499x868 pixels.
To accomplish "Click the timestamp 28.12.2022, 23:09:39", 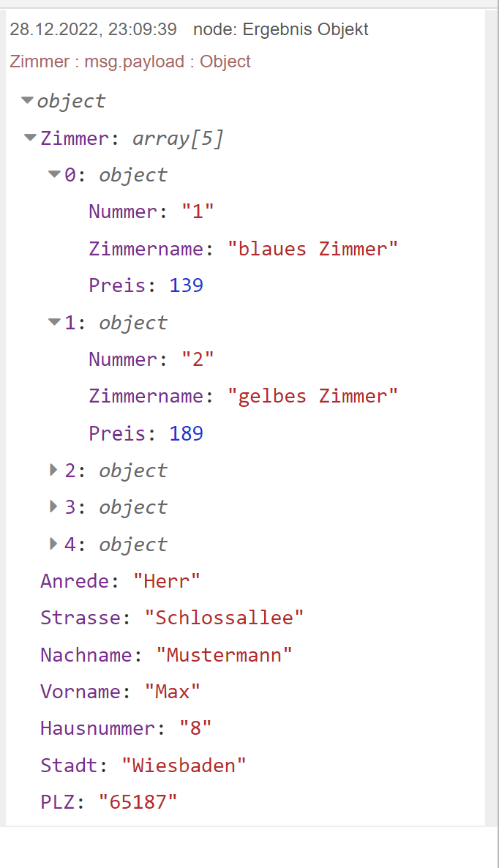I will 94,29.
